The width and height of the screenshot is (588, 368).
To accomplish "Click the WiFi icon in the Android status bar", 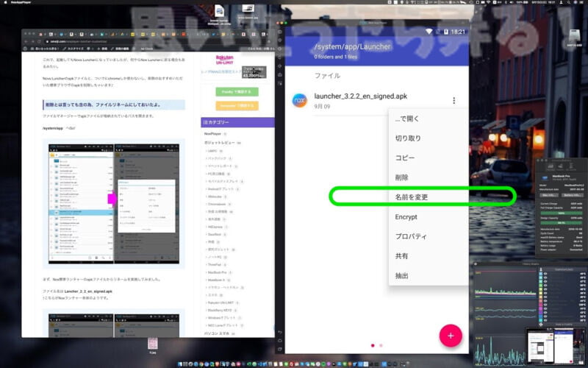I will point(429,32).
